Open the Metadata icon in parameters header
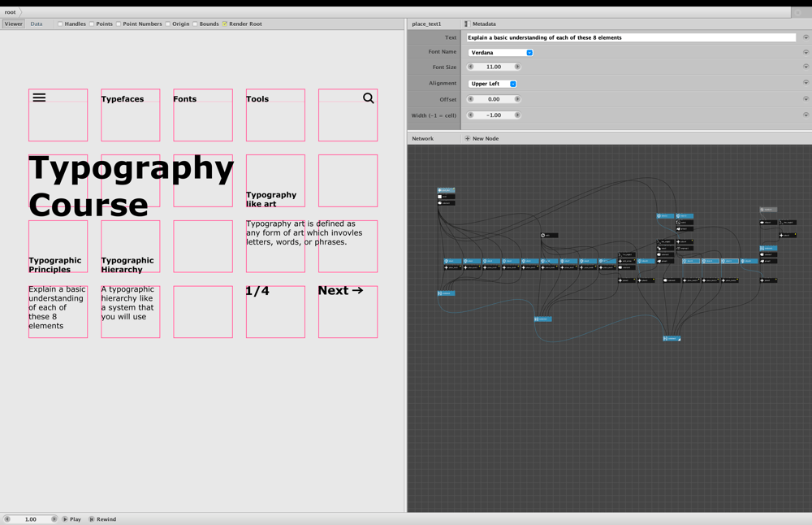 pyautogui.click(x=466, y=24)
